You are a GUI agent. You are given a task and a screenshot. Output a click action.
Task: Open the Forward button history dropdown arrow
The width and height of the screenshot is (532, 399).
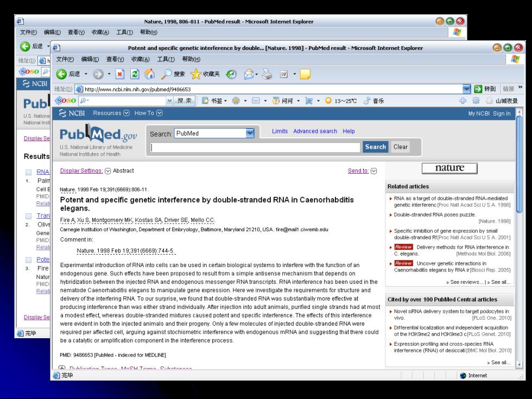click(109, 74)
